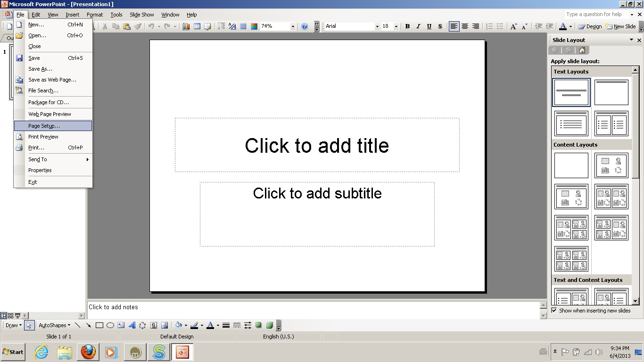Screen dimensions: 644x362
Task: Switch to Slide Sorter View
Action: pos(10,316)
